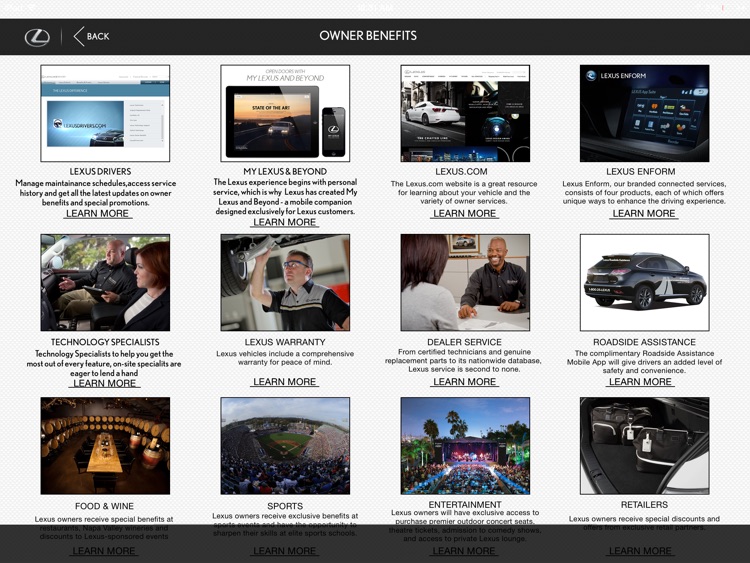Open the Lexus.com website thumbnail
750x563 pixels.
point(465,113)
